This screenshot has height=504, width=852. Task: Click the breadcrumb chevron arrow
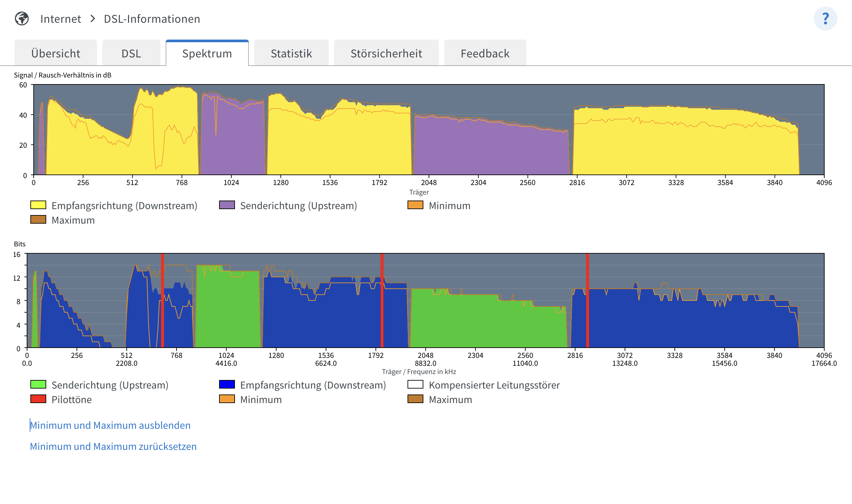click(92, 19)
